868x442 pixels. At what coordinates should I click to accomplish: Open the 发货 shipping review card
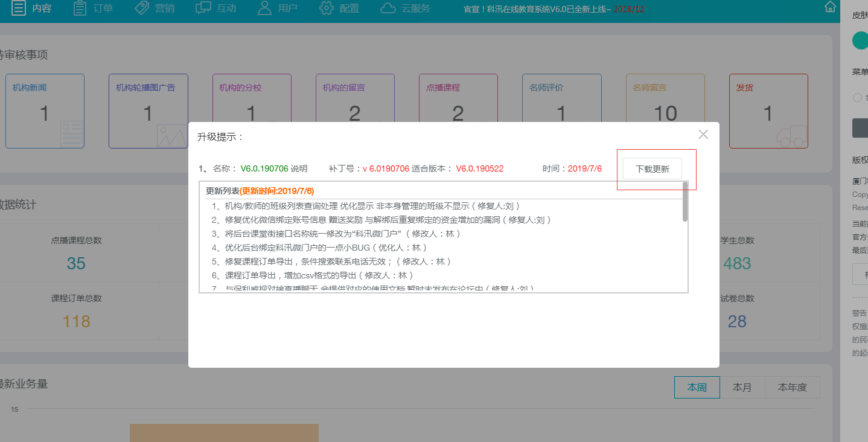tap(768, 111)
